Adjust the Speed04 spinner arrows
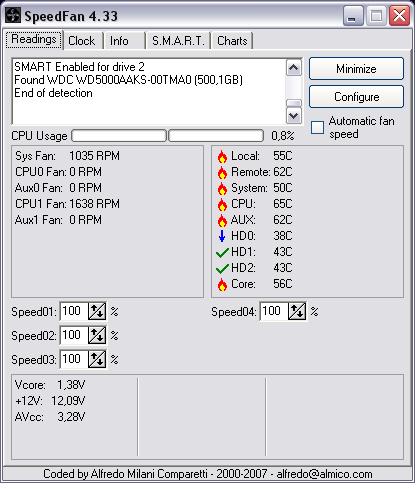The height and width of the screenshot is (489, 417). (x=297, y=311)
